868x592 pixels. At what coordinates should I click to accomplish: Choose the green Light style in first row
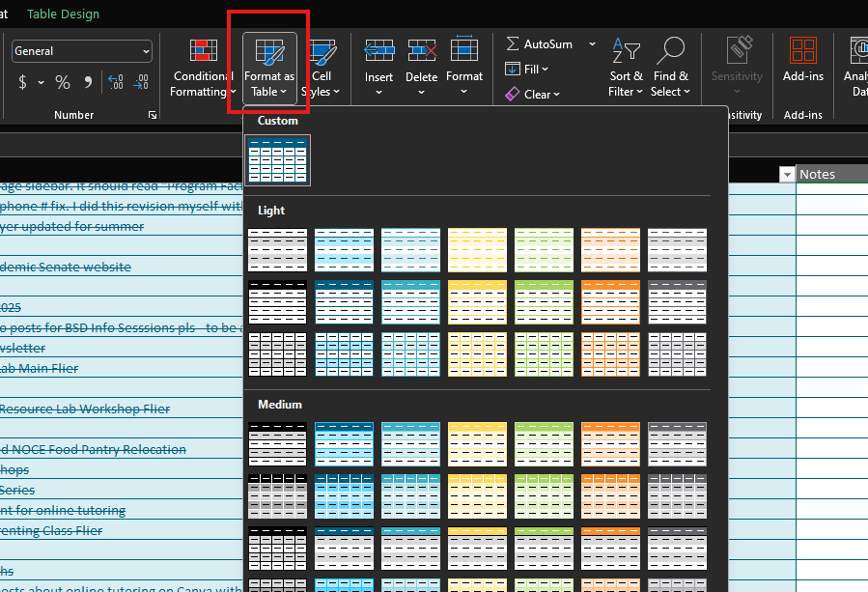tap(544, 250)
